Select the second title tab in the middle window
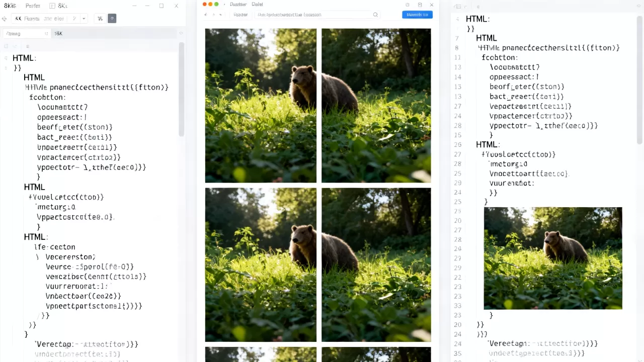644x362 pixels. 257,5
